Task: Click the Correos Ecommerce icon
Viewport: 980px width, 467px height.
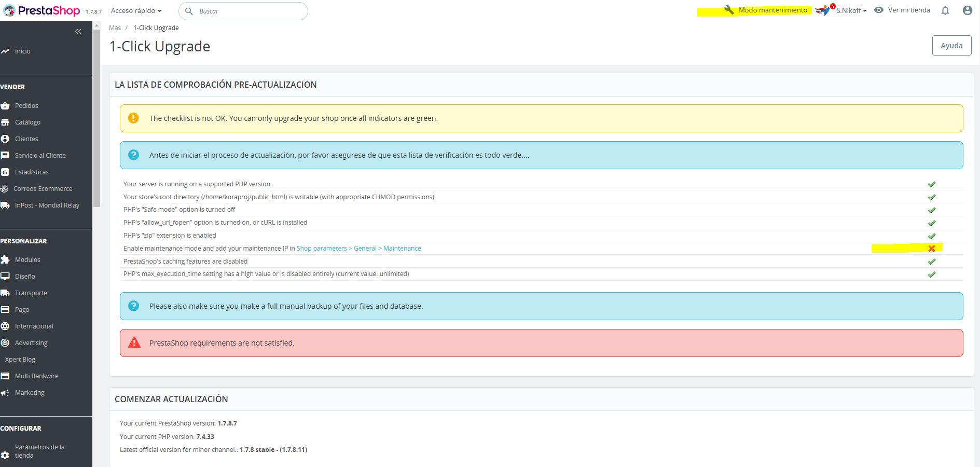Action: point(5,188)
